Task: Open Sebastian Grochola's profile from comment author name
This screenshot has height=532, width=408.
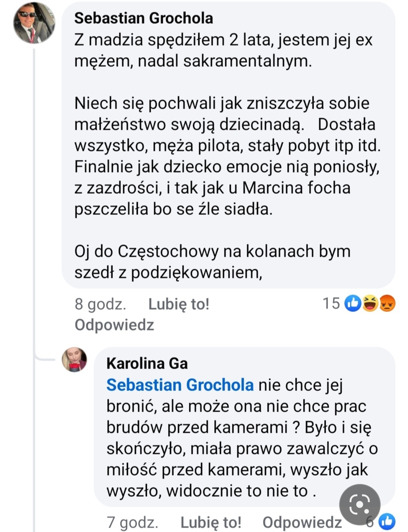Action: coord(144,18)
